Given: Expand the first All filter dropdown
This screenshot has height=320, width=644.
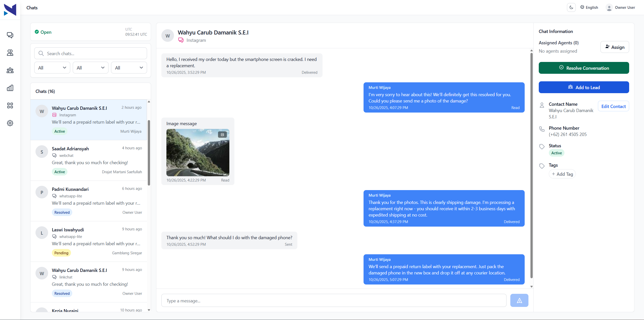Looking at the screenshot, I should [x=52, y=68].
